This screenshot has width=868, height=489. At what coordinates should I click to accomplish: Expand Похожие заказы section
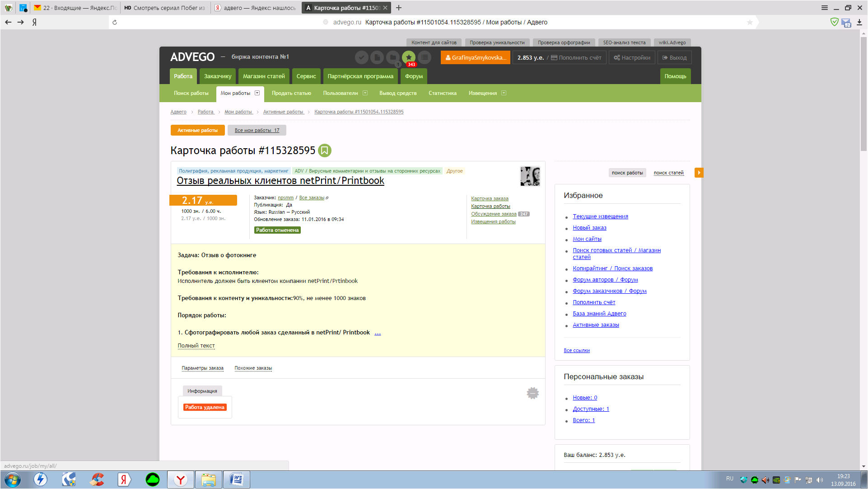point(253,368)
